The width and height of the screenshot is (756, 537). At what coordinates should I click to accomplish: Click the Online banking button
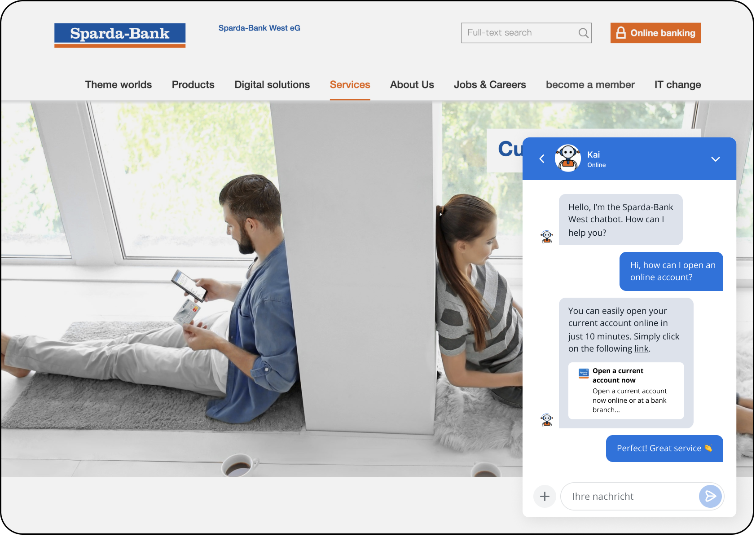(655, 33)
